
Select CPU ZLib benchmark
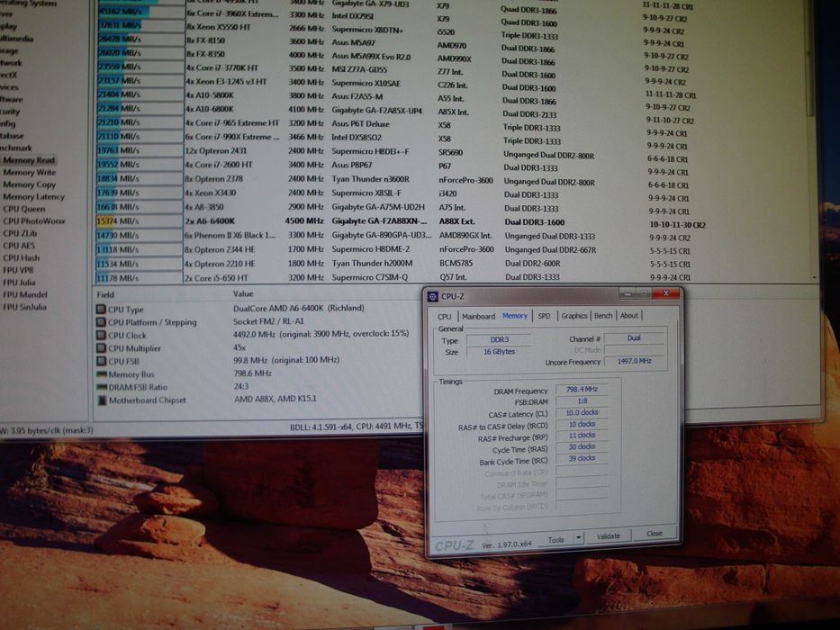coord(20,233)
